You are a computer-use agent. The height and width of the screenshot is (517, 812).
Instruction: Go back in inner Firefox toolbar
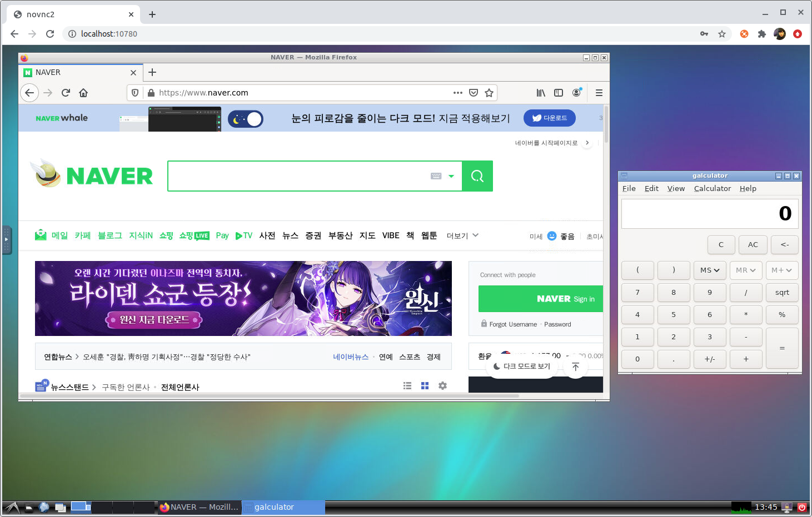[x=29, y=93]
